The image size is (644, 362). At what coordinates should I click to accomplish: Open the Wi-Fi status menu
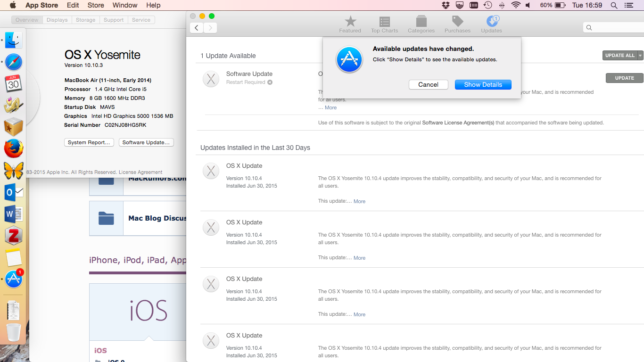click(516, 5)
